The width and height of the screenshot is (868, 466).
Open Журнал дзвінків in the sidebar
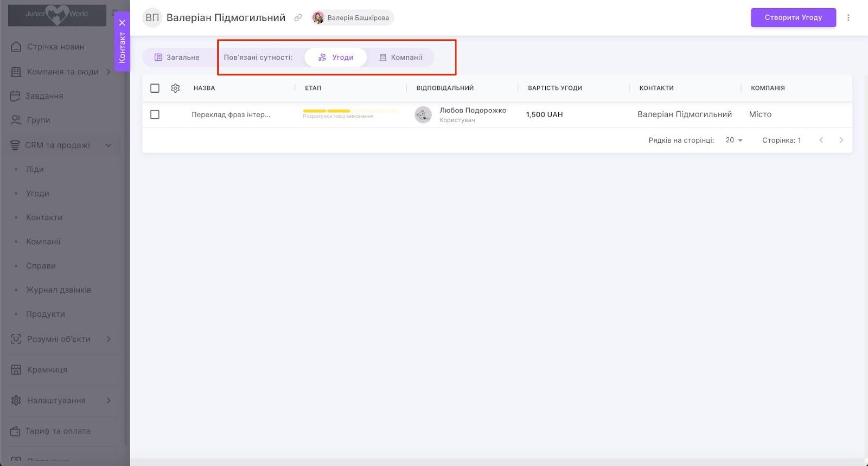point(59,290)
